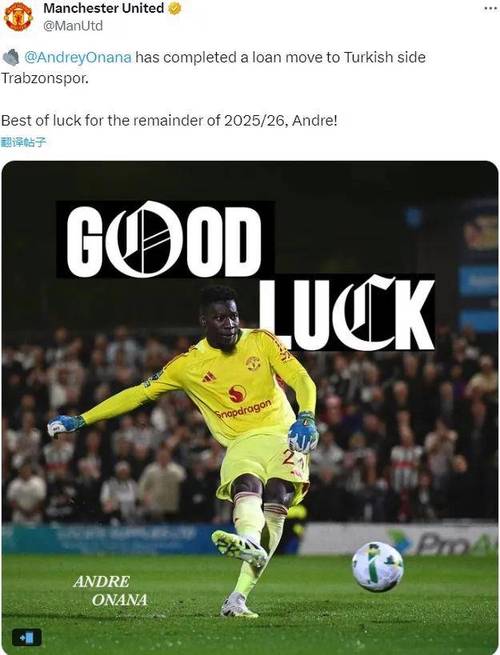Open the Manchester United account name
This screenshot has height=655, width=500.
point(104,8)
